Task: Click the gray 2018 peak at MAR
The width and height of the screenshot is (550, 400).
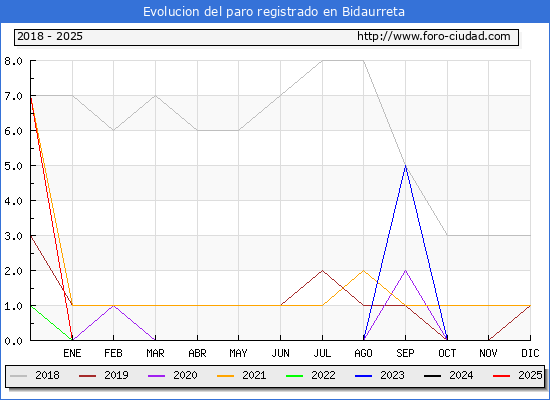Action: (155, 95)
